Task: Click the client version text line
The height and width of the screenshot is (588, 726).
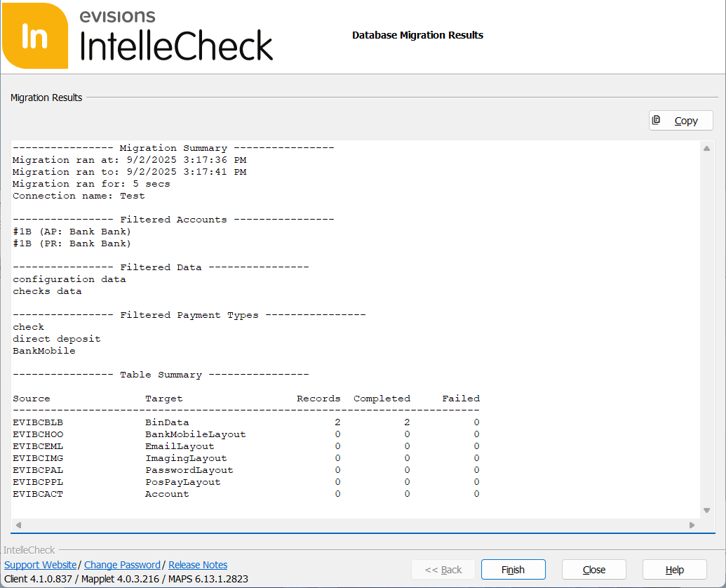Action: click(126, 579)
